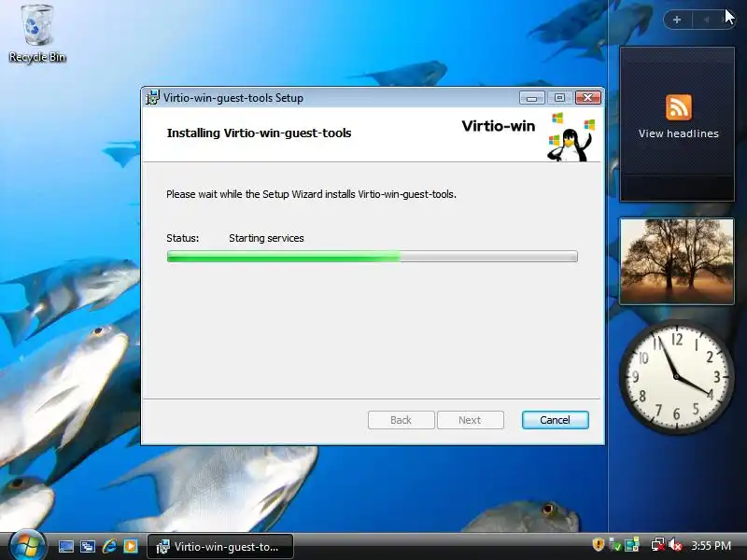The image size is (747, 560).
Task: Click Installing Virtio-win-guest-tools heading
Action: 260,133
